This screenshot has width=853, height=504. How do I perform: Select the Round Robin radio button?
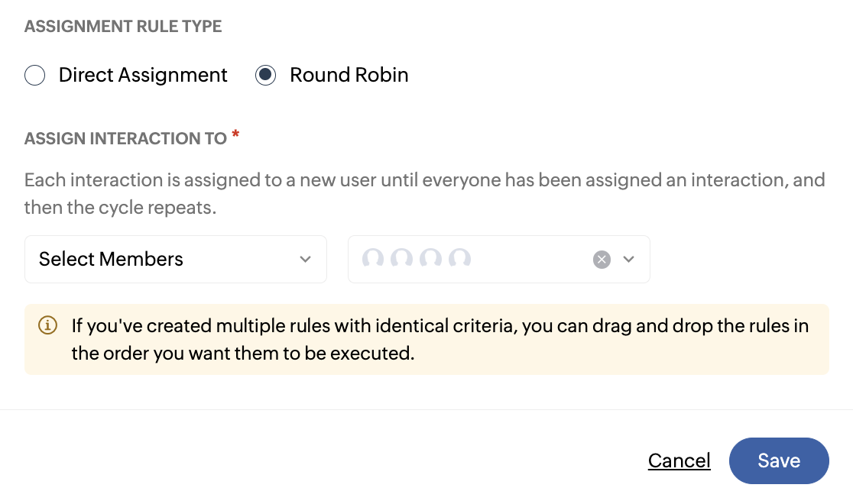(x=265, y=76)
